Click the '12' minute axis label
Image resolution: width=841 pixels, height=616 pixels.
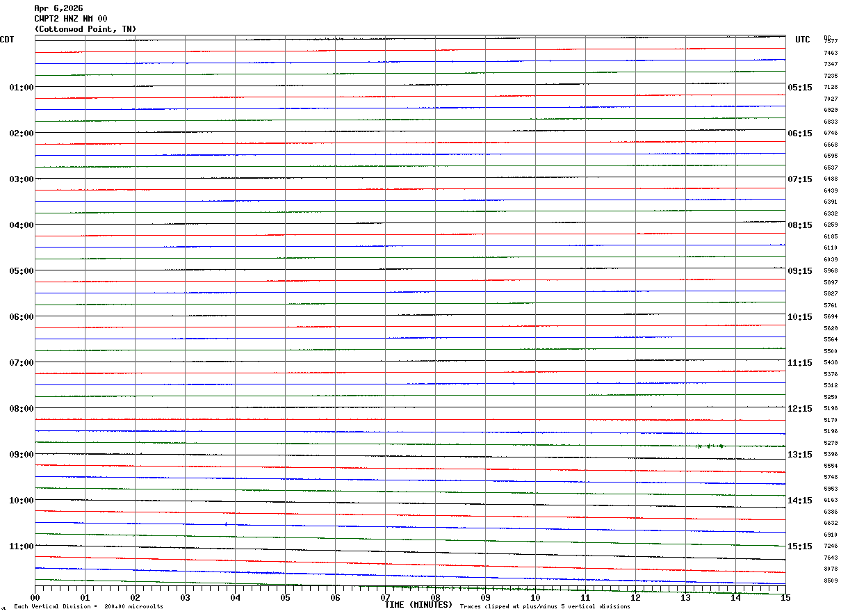coord(635,598)
